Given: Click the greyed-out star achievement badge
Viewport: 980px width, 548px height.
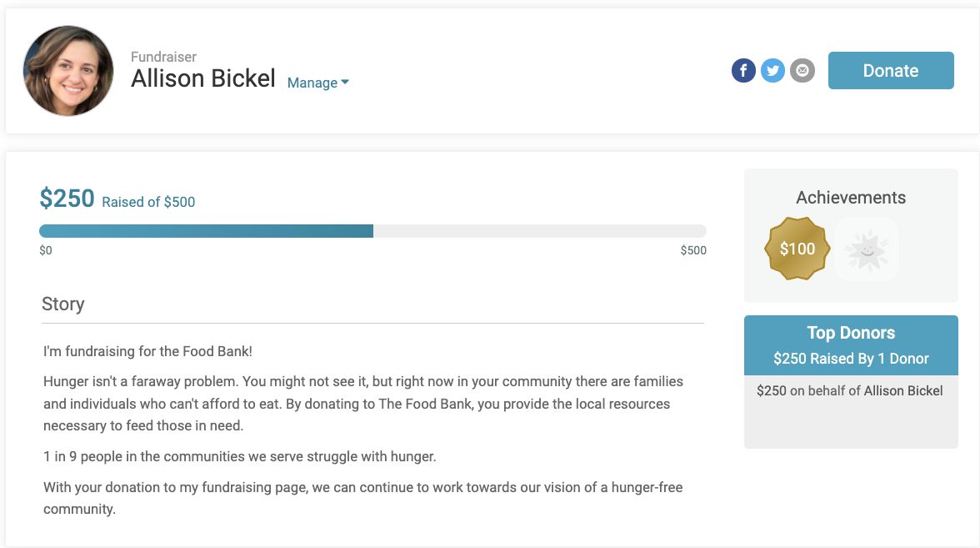Looking at the screenshot, I should 866,249.
